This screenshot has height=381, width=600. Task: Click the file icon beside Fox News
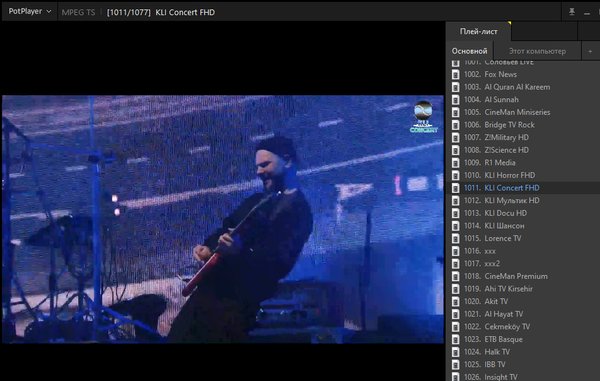coord(455,74)
